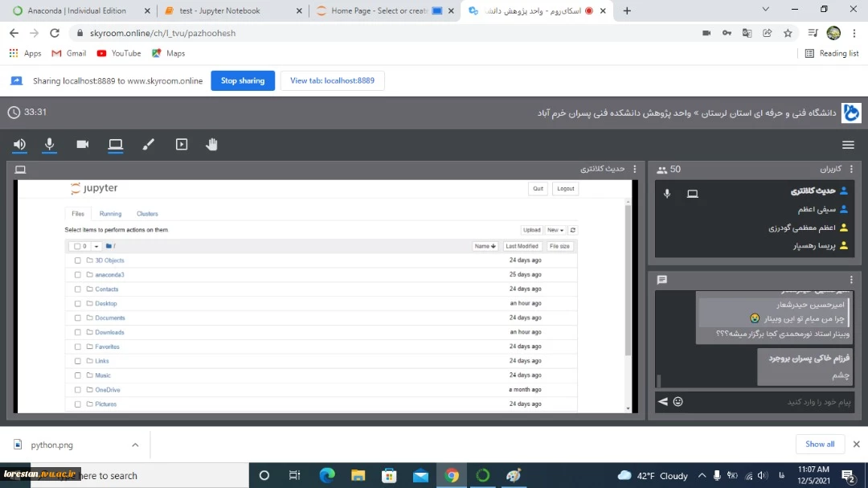Open Microsoft Store from the taskbar

389,475
